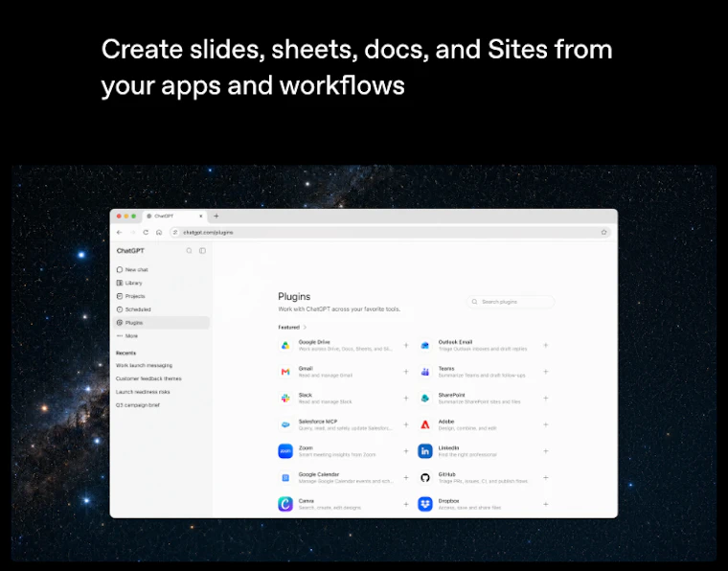
Task: Add the GitHub plugin
Action: coord(546,478)
